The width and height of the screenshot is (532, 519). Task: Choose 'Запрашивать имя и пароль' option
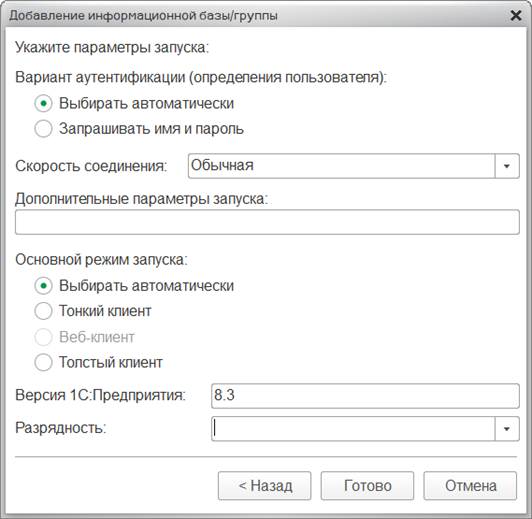coord(43,129)
